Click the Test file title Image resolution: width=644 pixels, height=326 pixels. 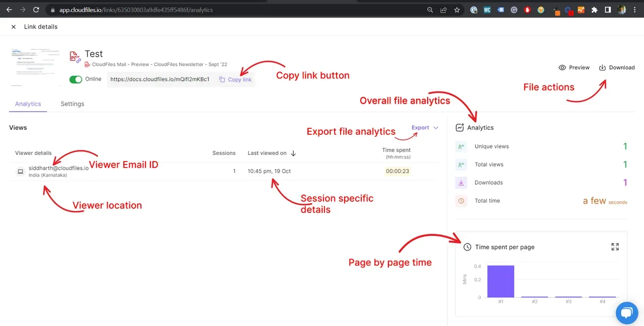pos(94,54)
